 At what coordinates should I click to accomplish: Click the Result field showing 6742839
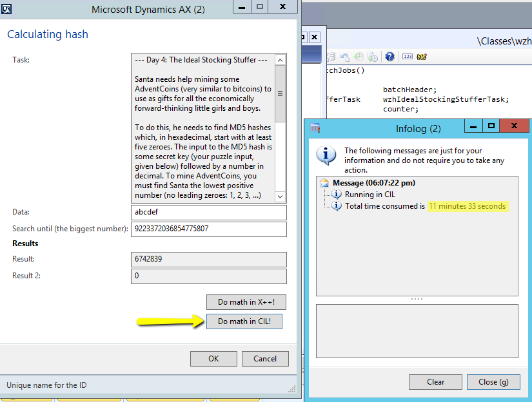point(209,259)
